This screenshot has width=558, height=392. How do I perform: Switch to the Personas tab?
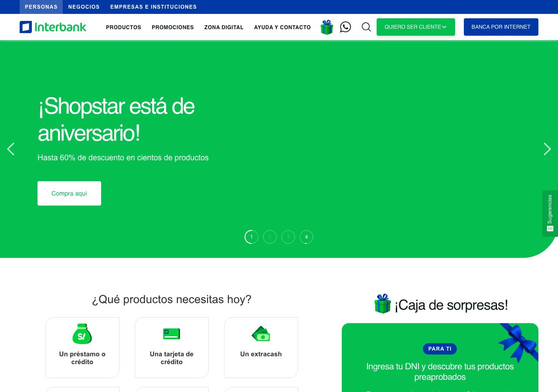click(x=41, y=7)
